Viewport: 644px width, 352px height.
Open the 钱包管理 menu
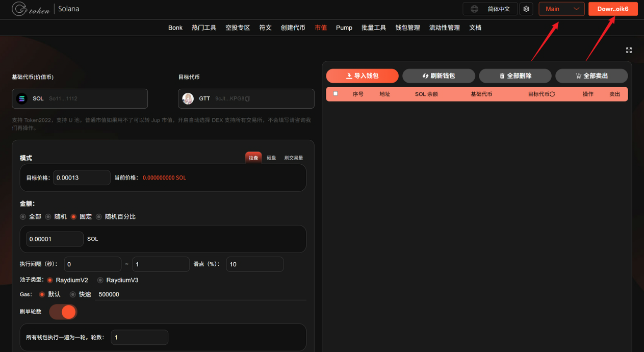coord(408,28)
